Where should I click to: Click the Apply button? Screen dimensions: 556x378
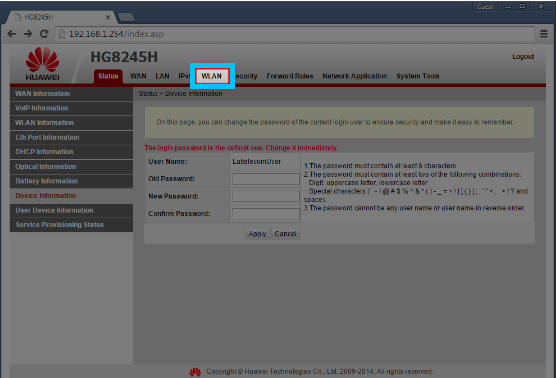tap(257, 234)
